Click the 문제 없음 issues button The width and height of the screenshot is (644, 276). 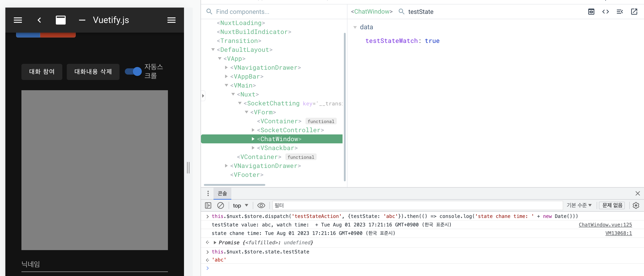pyautogui.click(x=612, y=205)
